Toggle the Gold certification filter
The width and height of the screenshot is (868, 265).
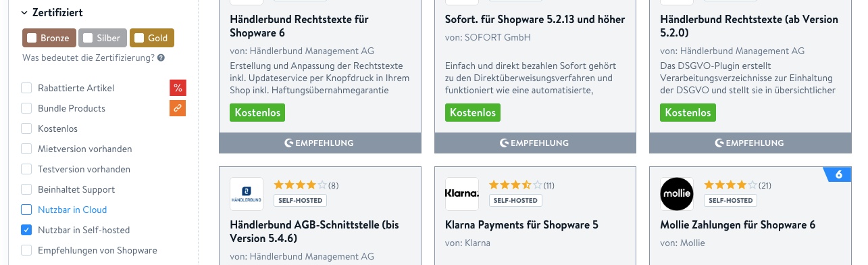[x=152, y=38]
